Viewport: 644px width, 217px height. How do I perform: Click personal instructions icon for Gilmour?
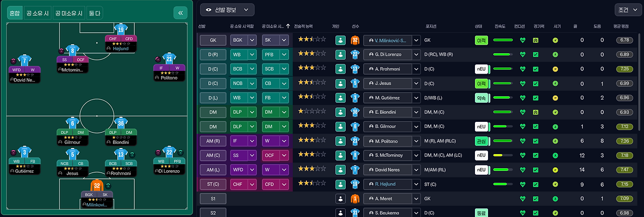click(341, 126)
